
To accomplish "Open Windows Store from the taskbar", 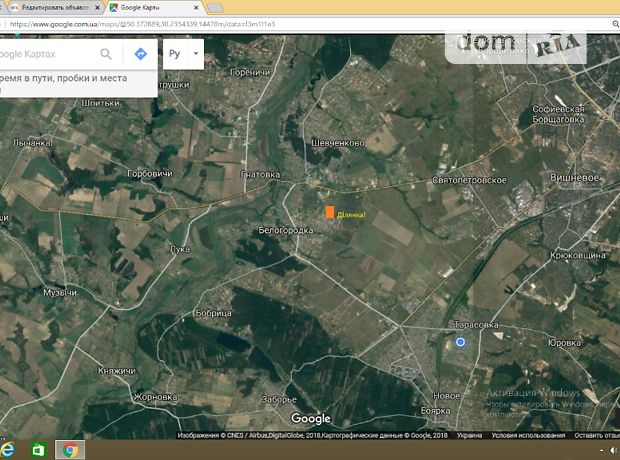I will pyautogui.click(x=38, y=450).
